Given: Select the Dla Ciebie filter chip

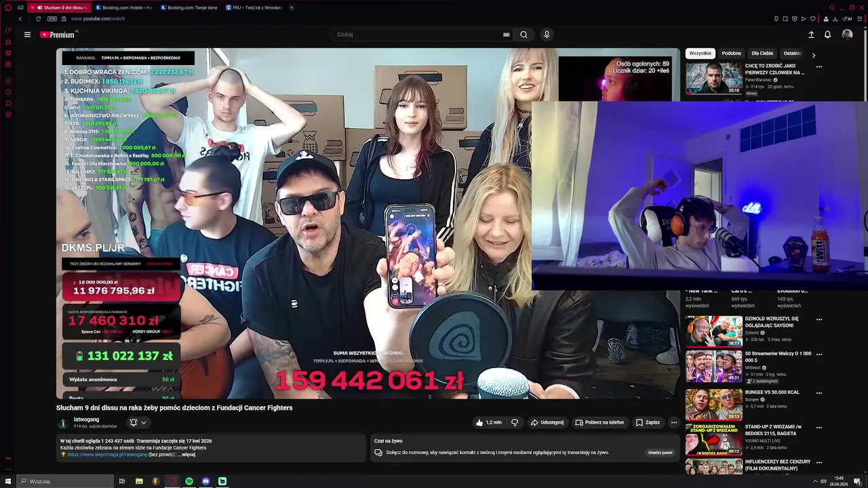Looking at the screenshot, I should pyautogui.click(x=762, y=54).
